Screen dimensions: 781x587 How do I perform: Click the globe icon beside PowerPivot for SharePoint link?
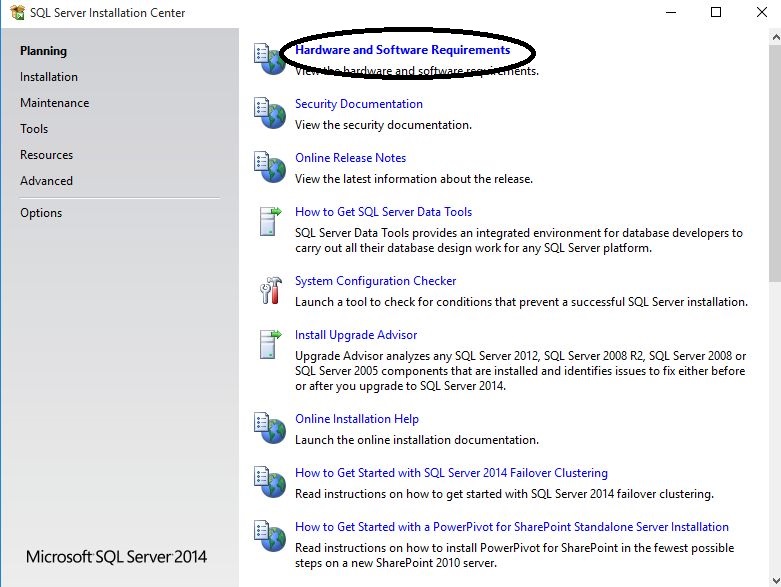point(269,536)
